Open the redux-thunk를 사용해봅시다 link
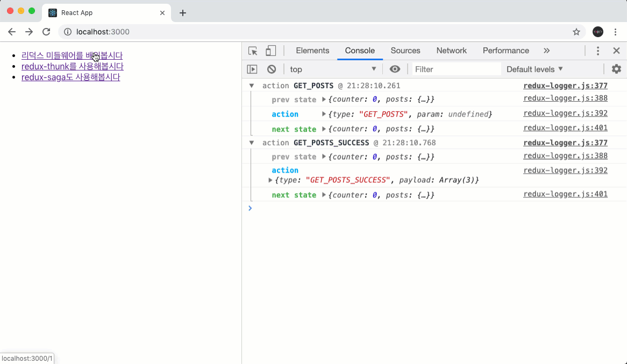The image size is (627, 364). (73, 66)
